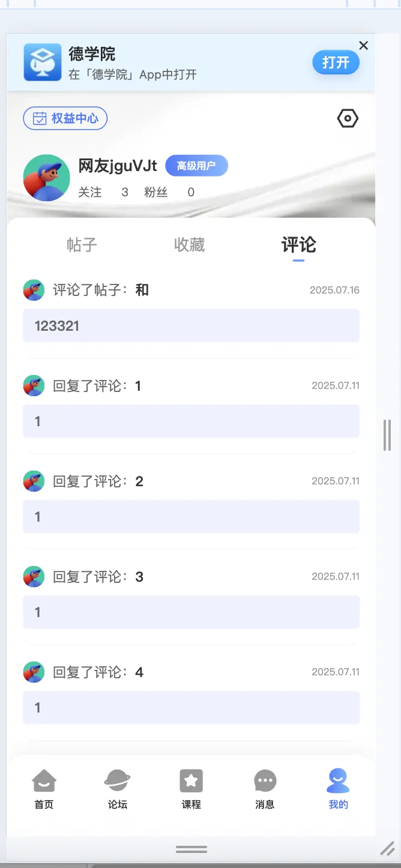
Task: Open the settings hexagon icon
Action: [x=347, y=118]
